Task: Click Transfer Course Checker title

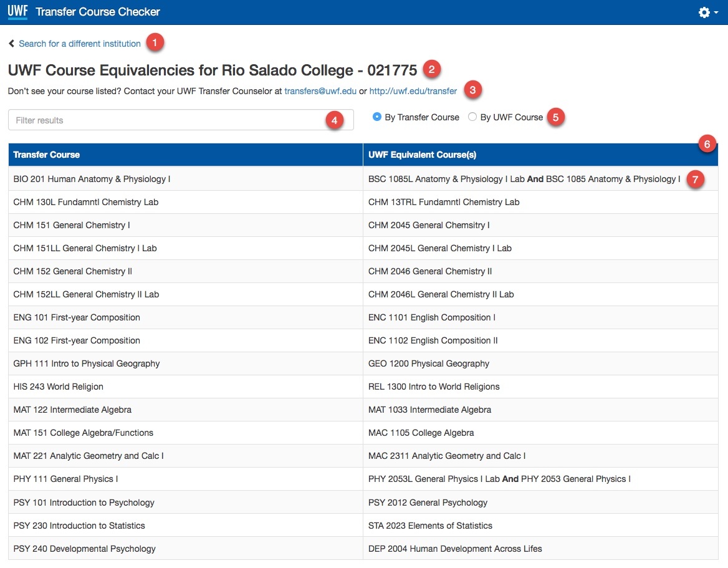Action: click(x=97, y=12)
